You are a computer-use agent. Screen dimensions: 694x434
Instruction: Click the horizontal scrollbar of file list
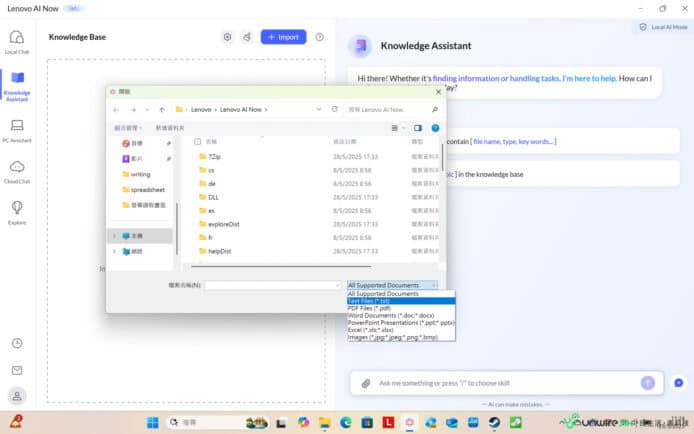pos(281,266)
